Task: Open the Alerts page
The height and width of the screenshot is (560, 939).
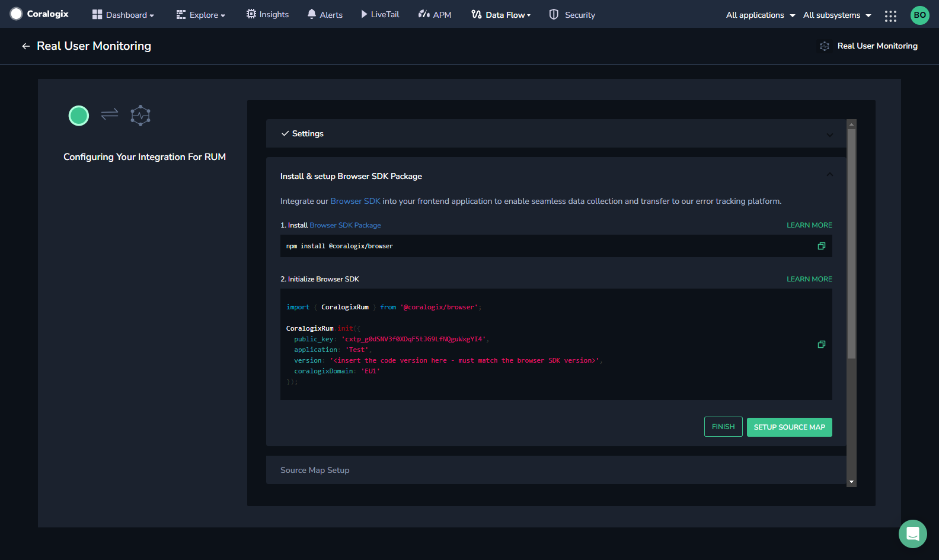Action: [x=325, y=14]
